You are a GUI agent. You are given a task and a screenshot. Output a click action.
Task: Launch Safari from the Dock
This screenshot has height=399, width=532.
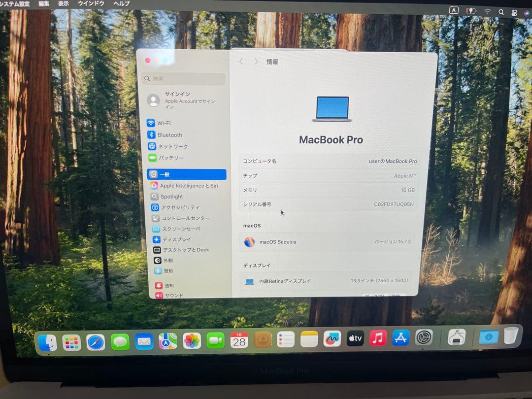coord(96,342)
